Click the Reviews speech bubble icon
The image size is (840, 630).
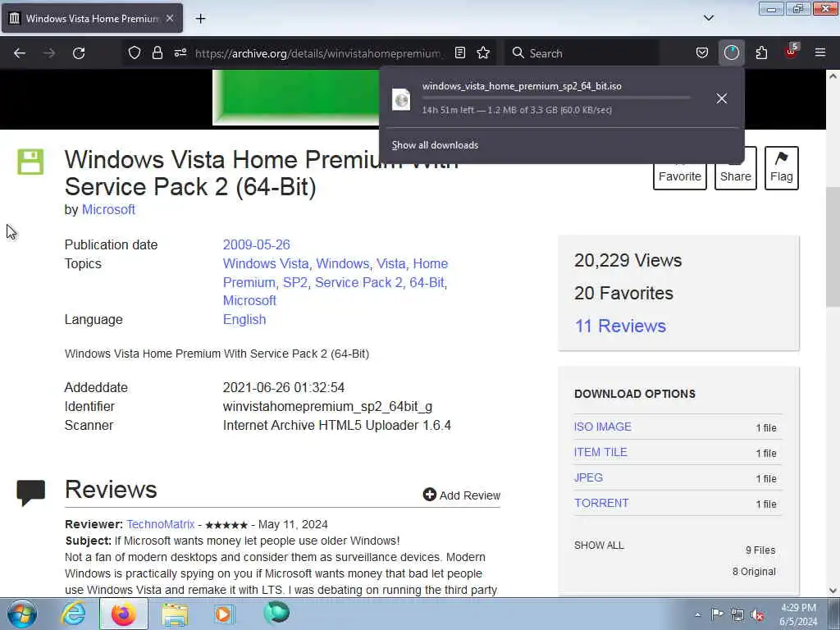pos(31,493)
